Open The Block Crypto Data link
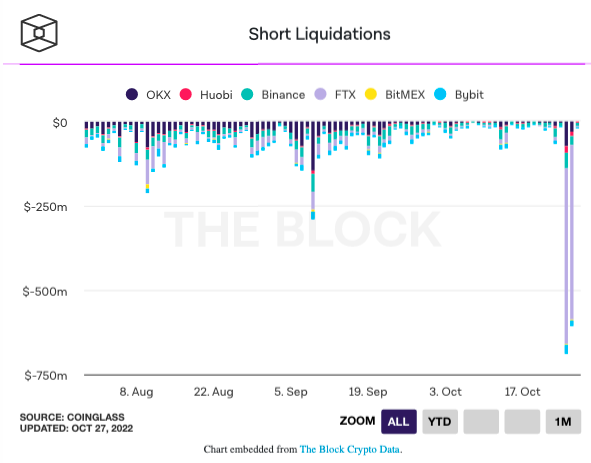 tap(351, 449)
